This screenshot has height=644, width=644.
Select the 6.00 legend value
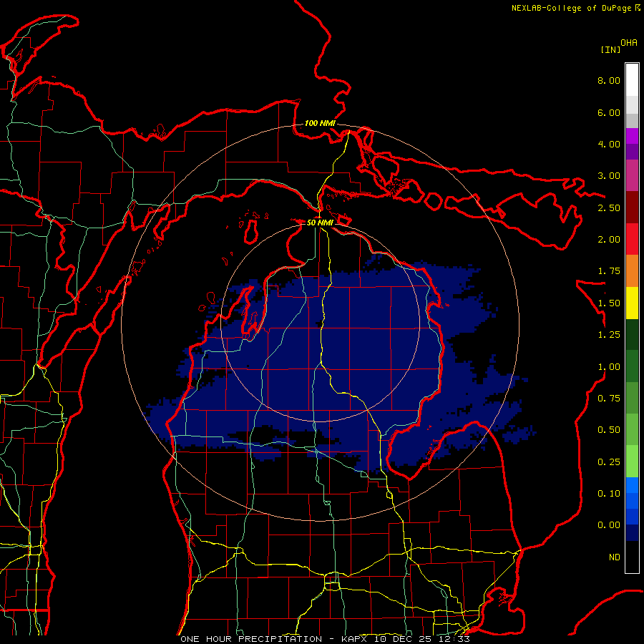click(x=609, y=112)
